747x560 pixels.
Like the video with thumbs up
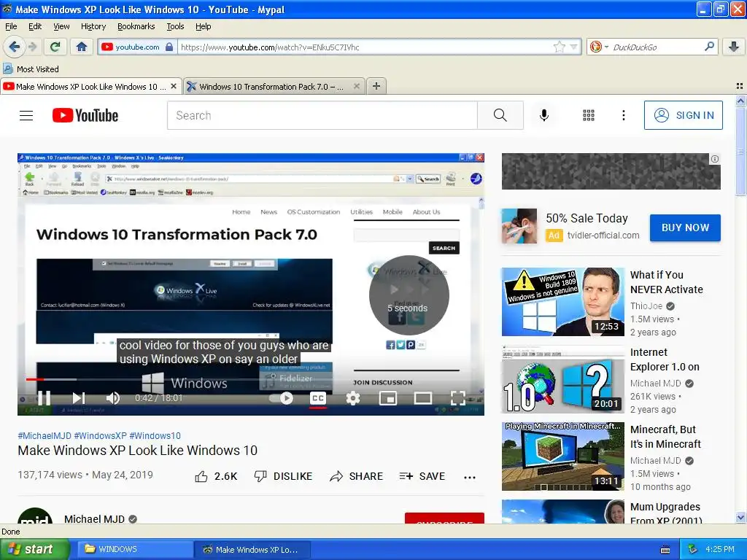[216, 476]
